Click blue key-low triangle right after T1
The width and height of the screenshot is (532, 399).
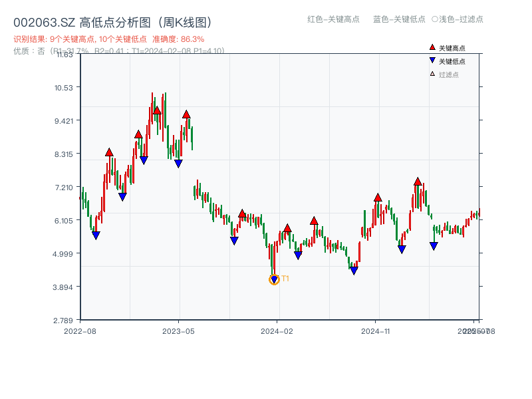298,255
